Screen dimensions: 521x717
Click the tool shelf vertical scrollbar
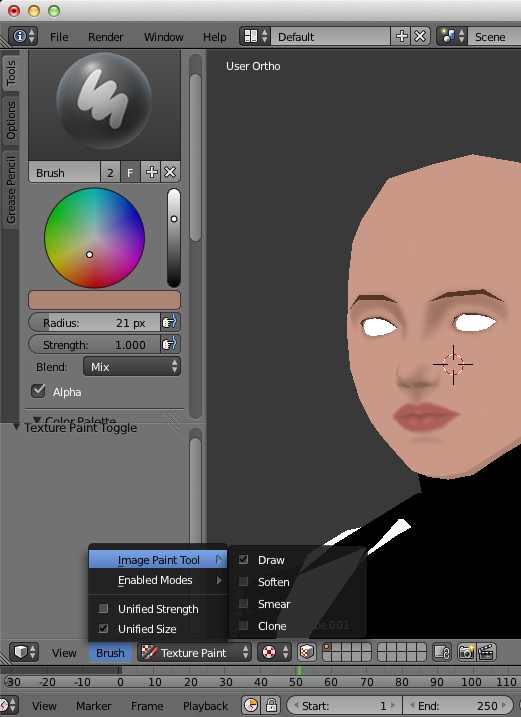pyautogui.click(x=195, y=158)
